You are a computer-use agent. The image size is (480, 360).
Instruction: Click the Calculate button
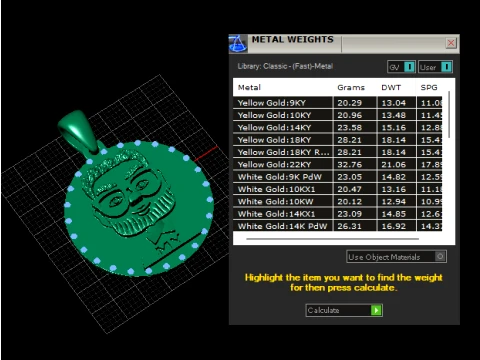click(x=344, y=310)
